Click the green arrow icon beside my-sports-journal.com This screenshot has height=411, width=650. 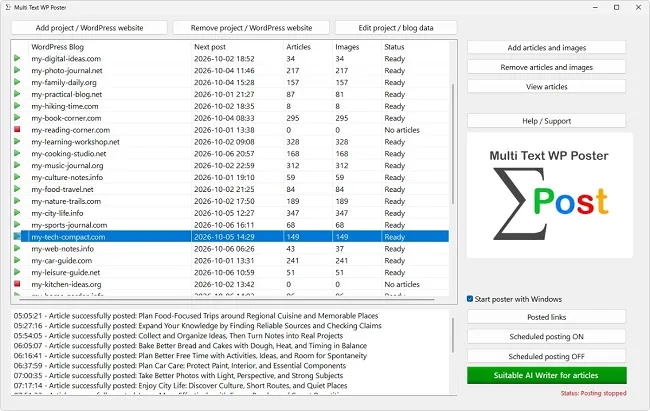(17, 224)
